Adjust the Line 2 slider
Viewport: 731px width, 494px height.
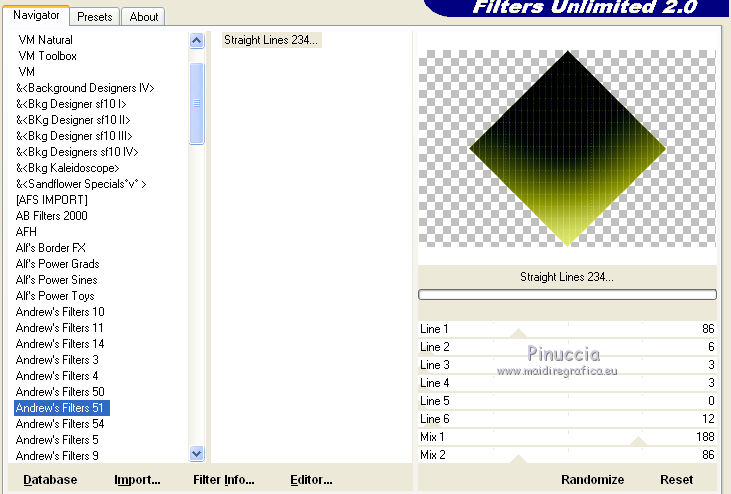(567, 347)
